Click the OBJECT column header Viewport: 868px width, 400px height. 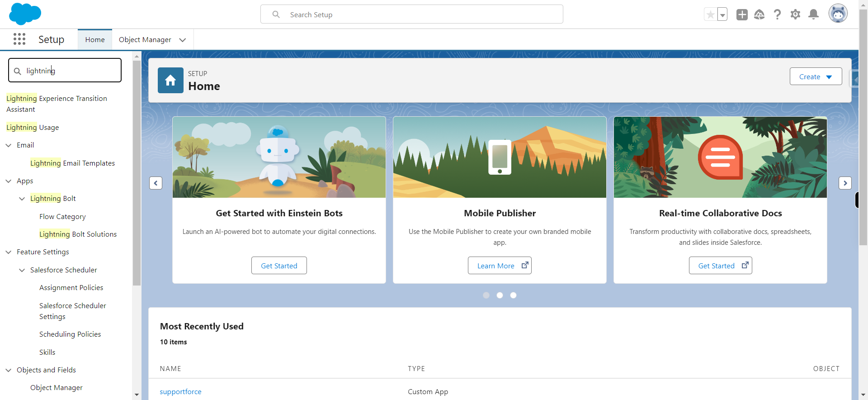tap(826, 368)
